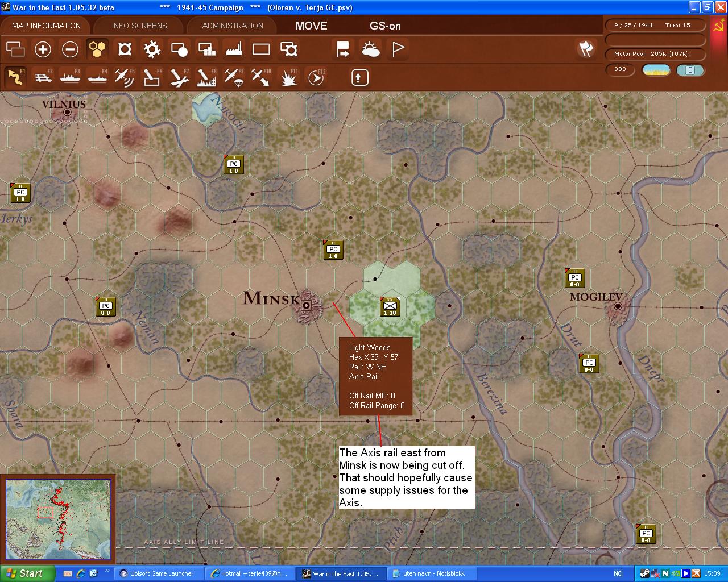Click the GS-on indicator
The image size is (728, 582).
click(385, 26)
